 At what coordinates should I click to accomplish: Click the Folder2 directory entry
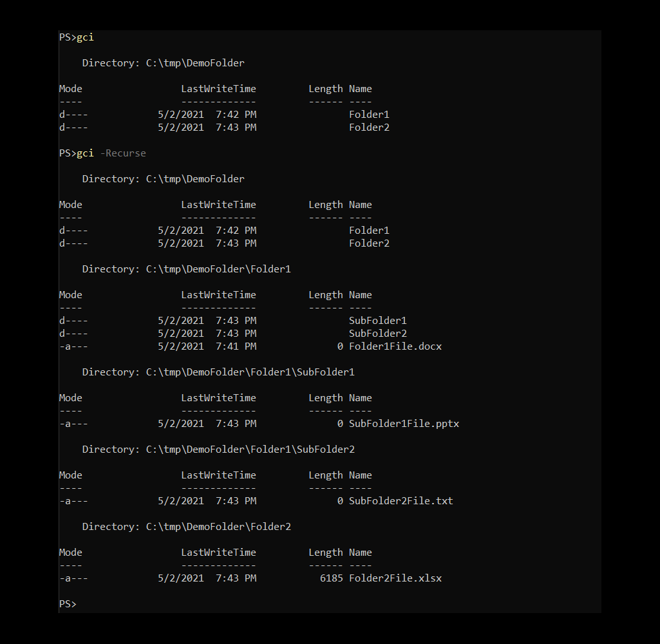tap(369, 127)
